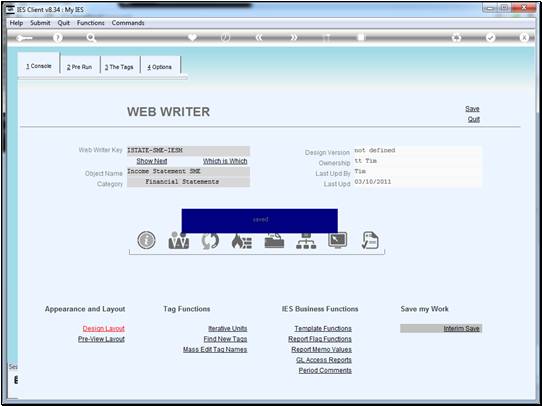Screen dimensions: 542x406
Task: Click the heart favorites icon
Action: [x=192, y=37]
